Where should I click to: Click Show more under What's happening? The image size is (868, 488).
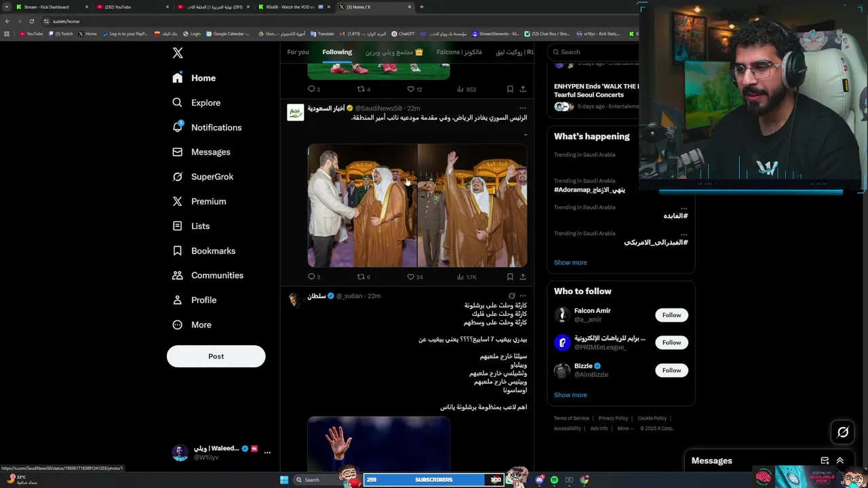click(x=570, y=263)
